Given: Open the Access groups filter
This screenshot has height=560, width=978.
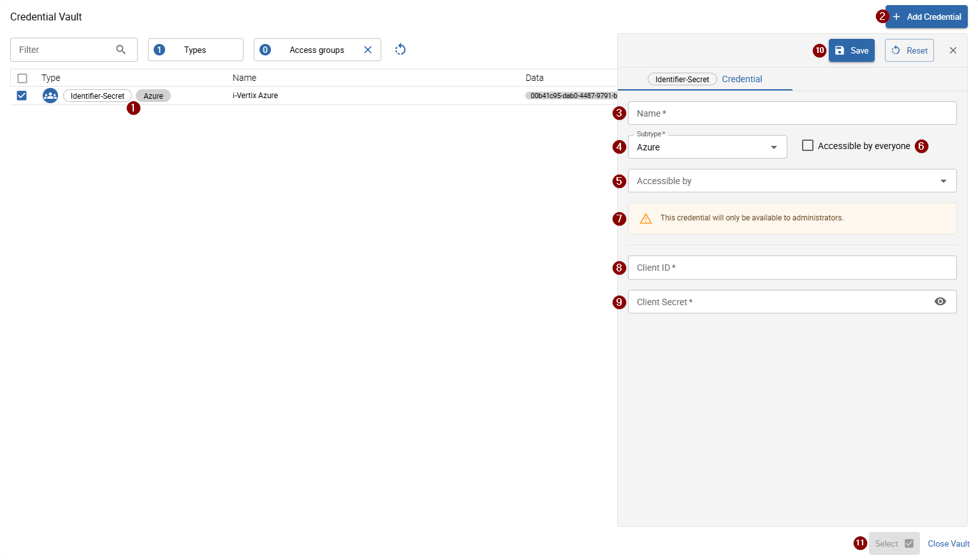Looking at the screenshot, I should (x=317, y=50).
